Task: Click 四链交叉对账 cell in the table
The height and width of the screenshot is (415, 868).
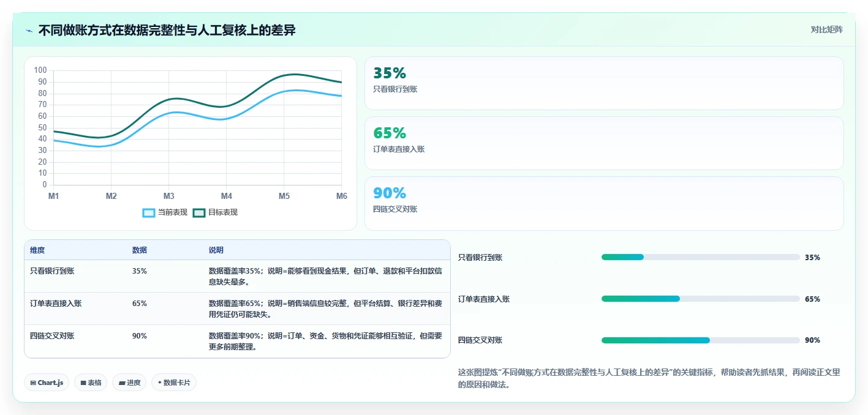Action: 52,335
